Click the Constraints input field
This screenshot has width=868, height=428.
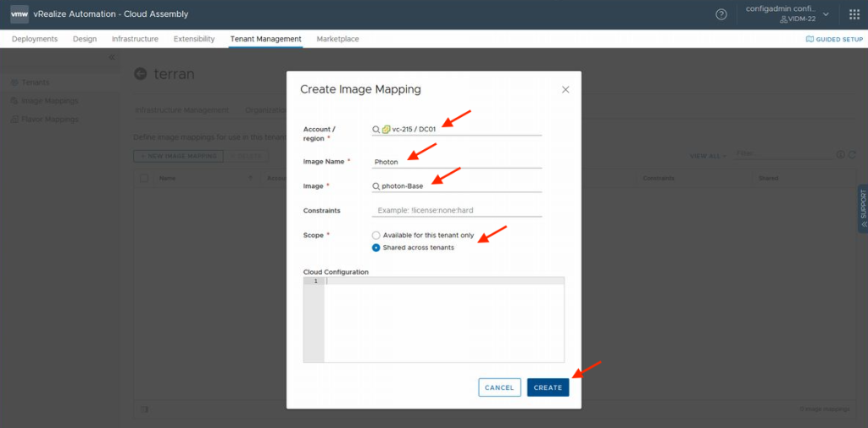(x=457, y=210)
